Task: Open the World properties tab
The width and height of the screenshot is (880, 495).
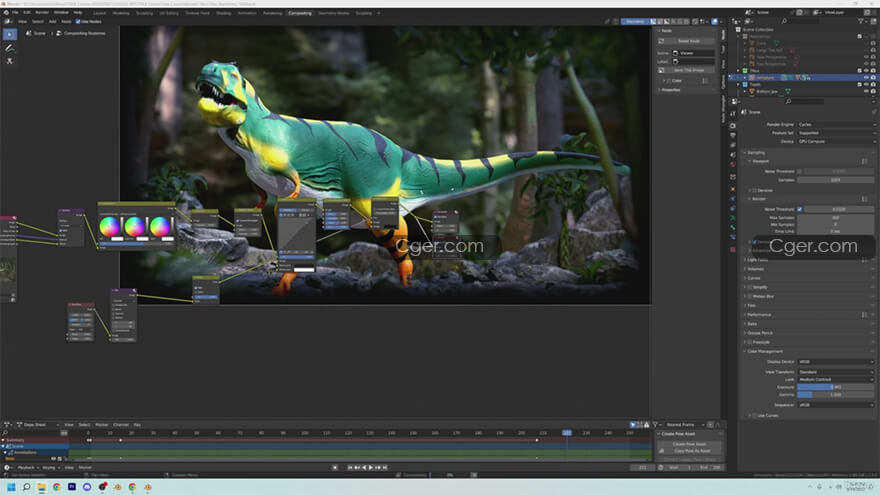Action: (x=733, y=164)
